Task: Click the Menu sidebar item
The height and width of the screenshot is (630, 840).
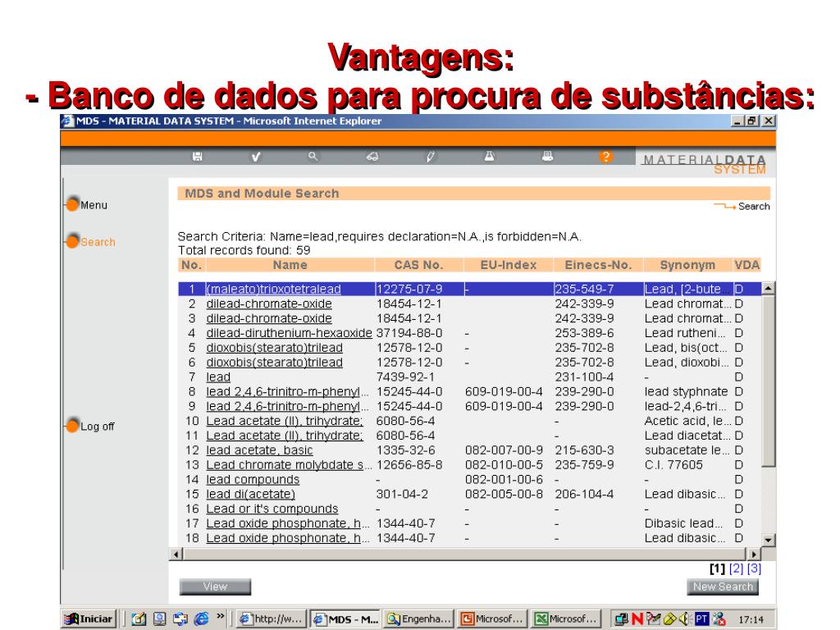Action: (x=87, y=204)
